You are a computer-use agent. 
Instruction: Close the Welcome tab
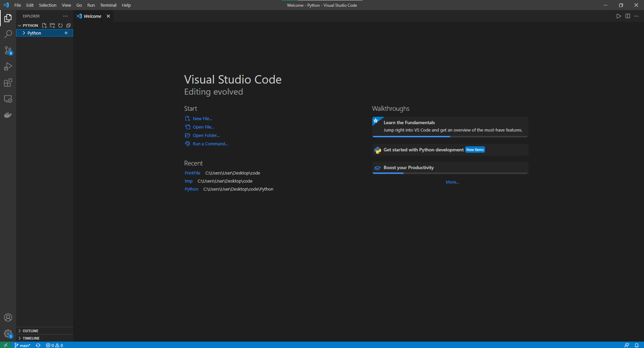tap(108, 16)
